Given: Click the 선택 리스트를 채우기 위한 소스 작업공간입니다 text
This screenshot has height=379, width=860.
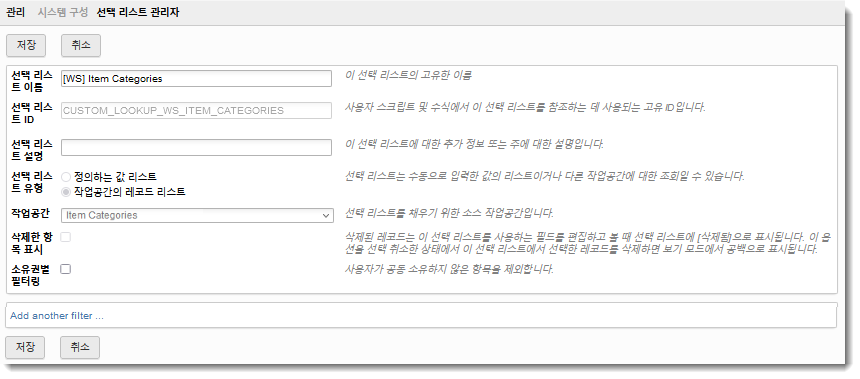Looking at the screenshot, I should (449, 212).
